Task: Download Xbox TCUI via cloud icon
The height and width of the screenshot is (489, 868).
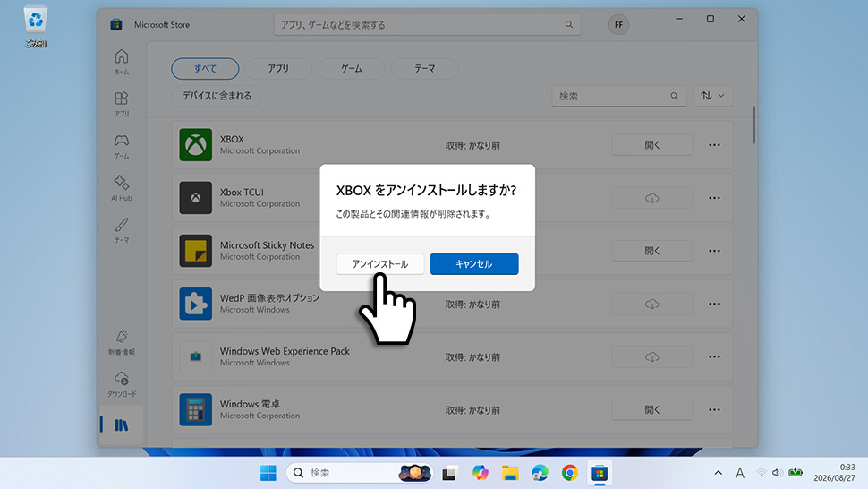Action: [651, 198]
